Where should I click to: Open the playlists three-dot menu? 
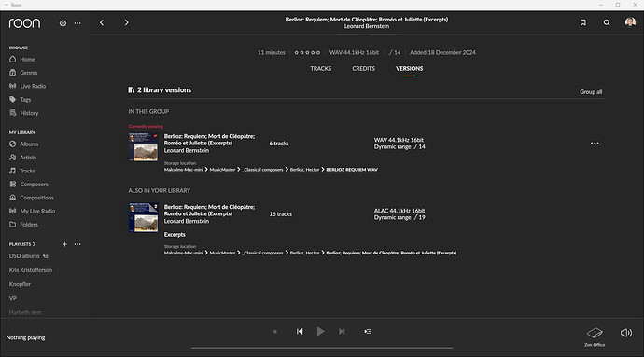point(77,244)
